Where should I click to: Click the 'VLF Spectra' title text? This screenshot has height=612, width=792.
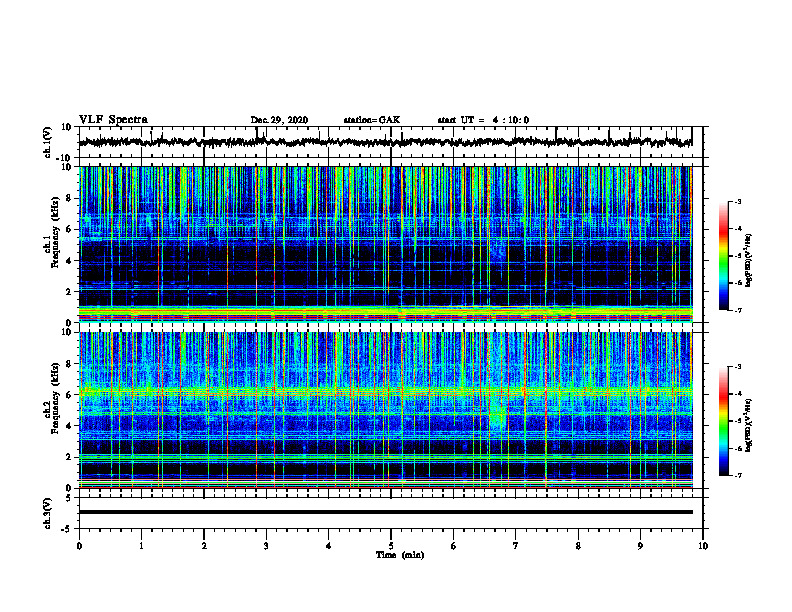point(113,120)
